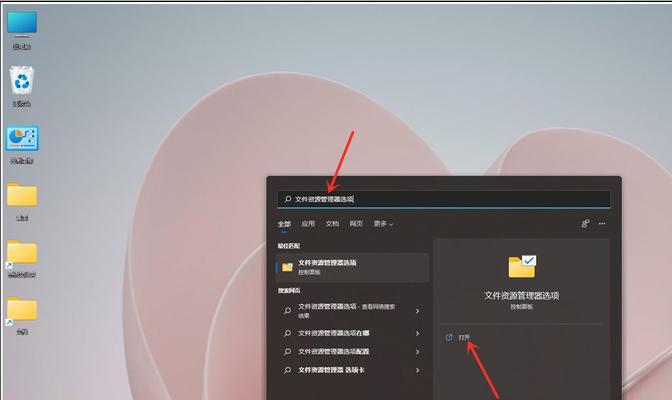672x400 pixels.
Task: Click the search feedback/account icon
Action: click(x=585, y=223)
